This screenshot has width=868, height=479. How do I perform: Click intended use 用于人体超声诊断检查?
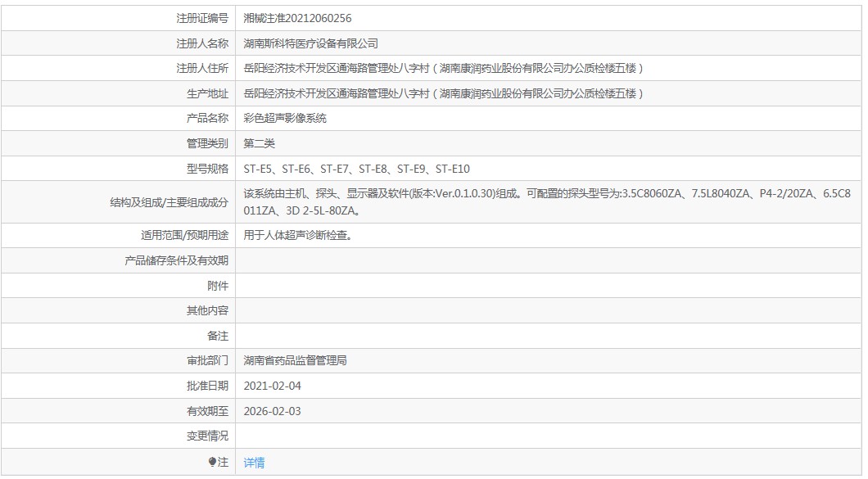pyautogui.click(x=298, y=235)
